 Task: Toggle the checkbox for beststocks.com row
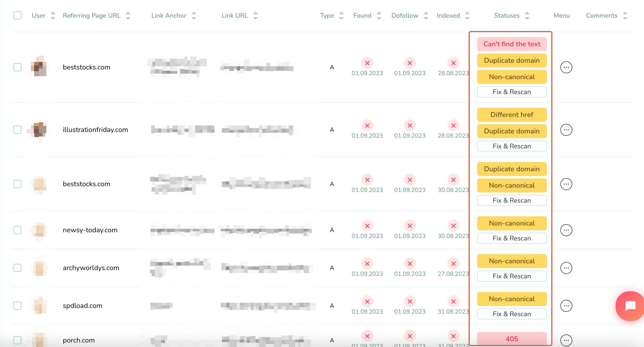point(17,67)
